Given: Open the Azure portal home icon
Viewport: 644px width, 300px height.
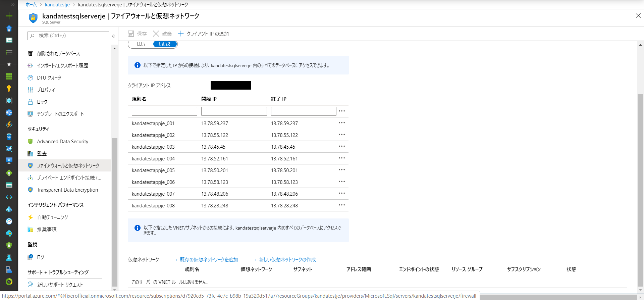Looking at the screenshot, I should pos(9,29).
